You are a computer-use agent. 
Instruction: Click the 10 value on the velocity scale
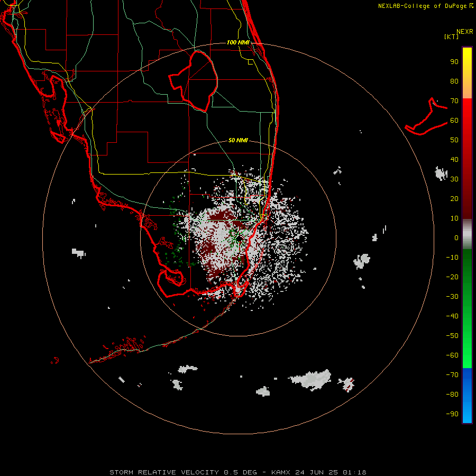pos(454,218)
